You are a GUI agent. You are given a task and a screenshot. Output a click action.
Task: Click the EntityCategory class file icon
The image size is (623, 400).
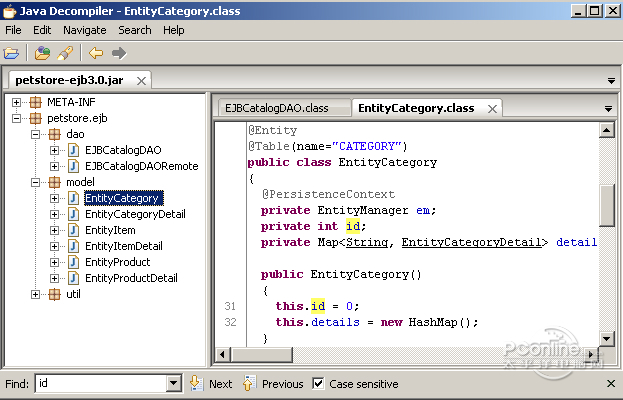click(x=74, y=198)
